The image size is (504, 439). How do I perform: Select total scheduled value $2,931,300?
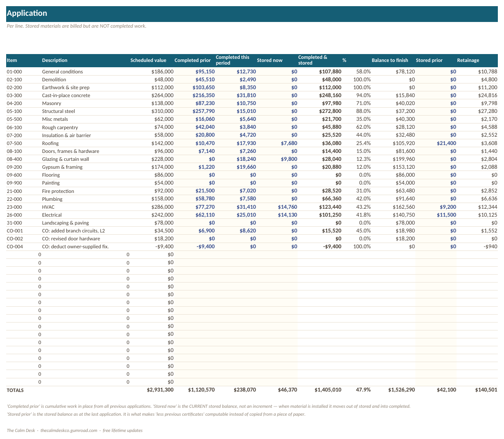coord(160,390)
